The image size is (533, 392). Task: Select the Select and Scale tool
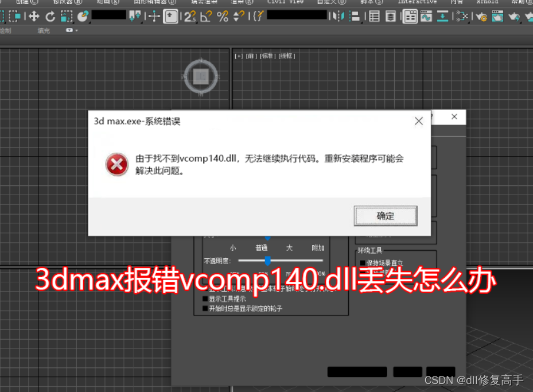point(67,16)
